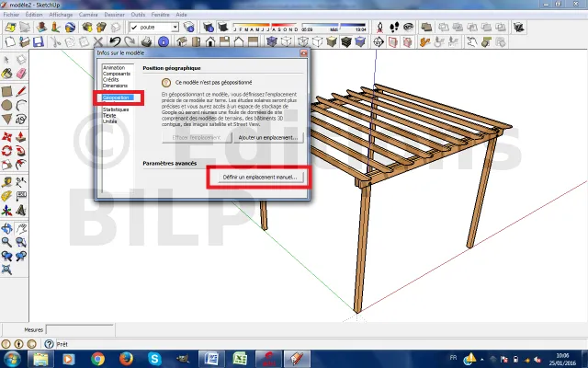Click 'Ajouter un emplacement...' button
The image size is (588, 368).
pyautogui.click(x=269, y=137)
